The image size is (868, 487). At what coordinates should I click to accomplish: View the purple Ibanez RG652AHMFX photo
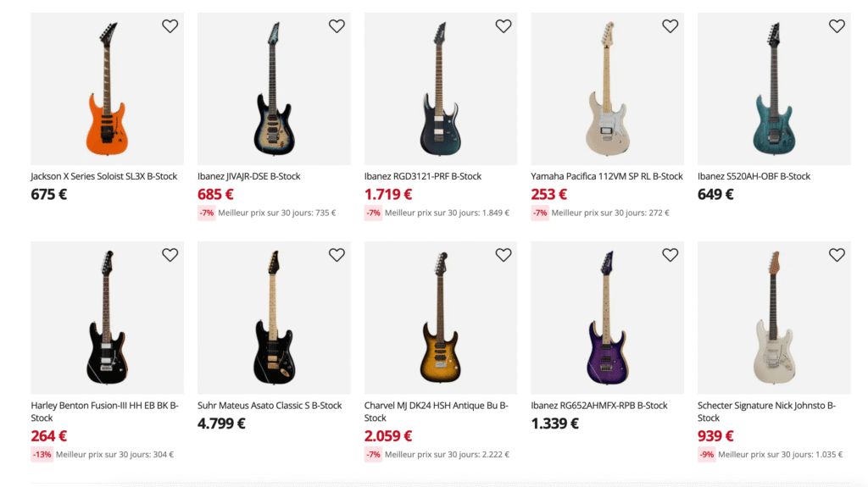[x=607, y=318]
